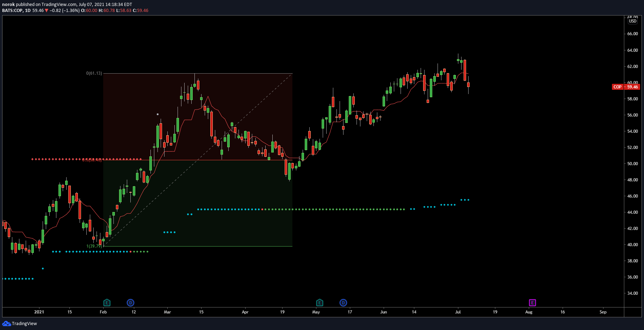The image size is (644, 330).
Task: Click the close value C:59.46
Action: pyautogui.click(x=141, y=11)
